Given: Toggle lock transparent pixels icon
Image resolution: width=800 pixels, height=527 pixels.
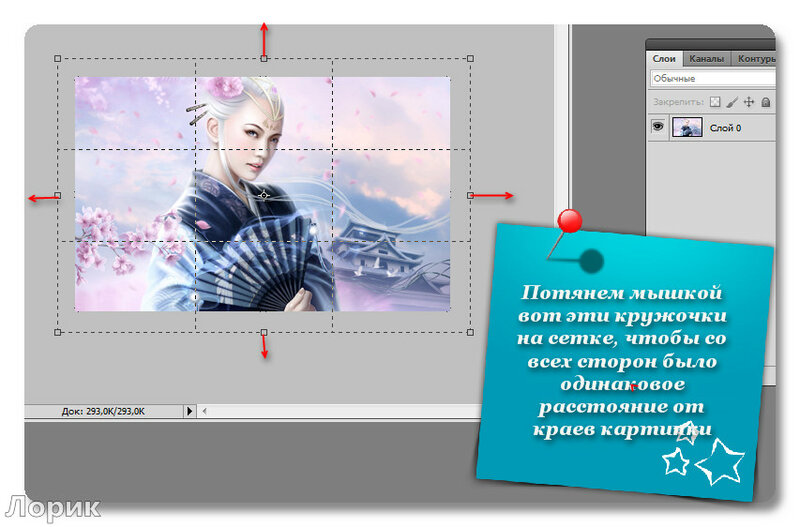Looking at the screenshot, I should [x=715, y=102].
